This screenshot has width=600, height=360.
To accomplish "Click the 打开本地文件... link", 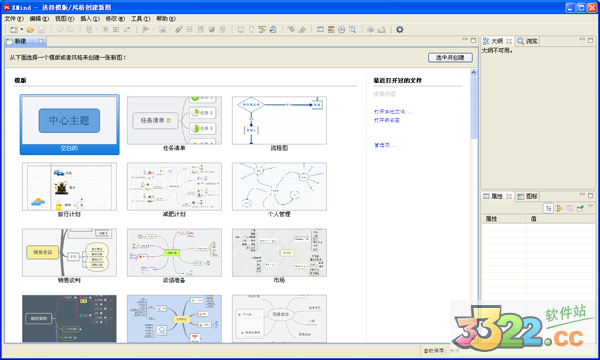I will tap(393, 112).
